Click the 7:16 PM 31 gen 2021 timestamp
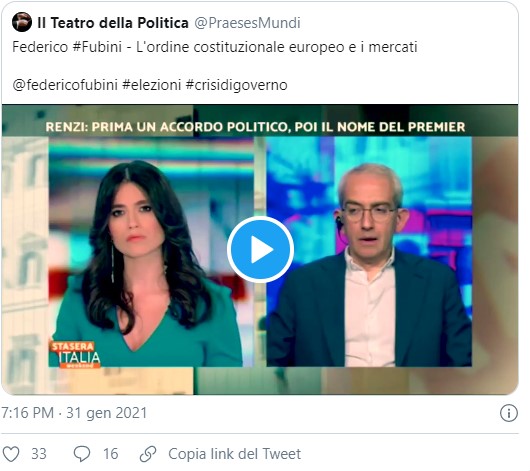The image size is (530, 471). pyautogui.click(x=74, y=413)
